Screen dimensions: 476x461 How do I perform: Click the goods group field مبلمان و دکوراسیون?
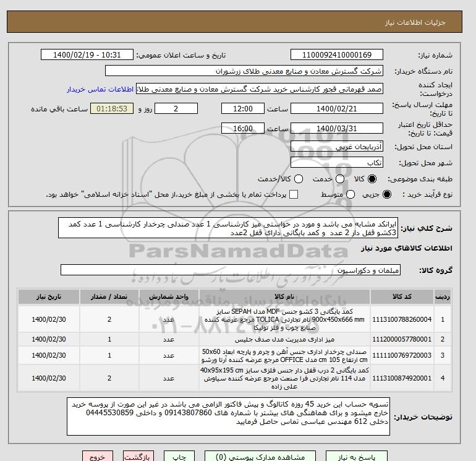231,270
